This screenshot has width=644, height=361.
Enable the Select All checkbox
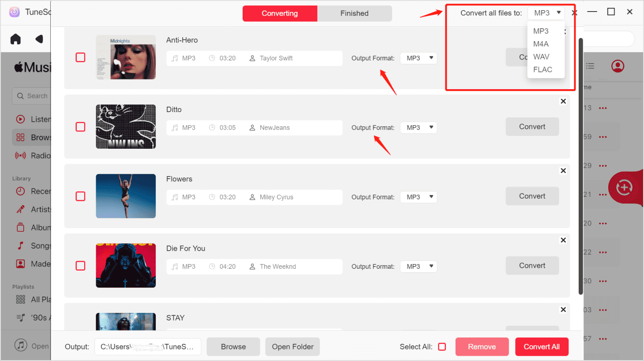coord(442,347)
